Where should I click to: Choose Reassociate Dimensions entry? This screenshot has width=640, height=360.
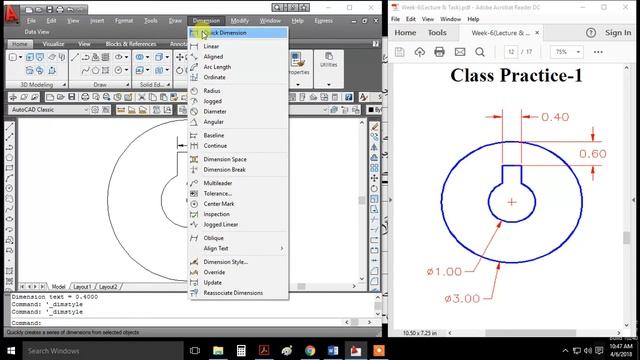[238, 293]
